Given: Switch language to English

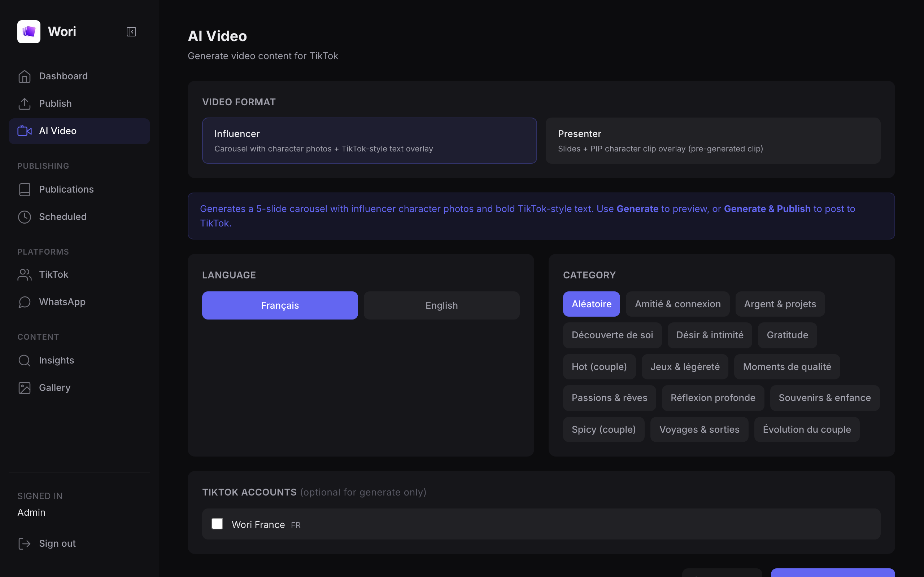Looking at the screenshot, I should tap(441, 305).
